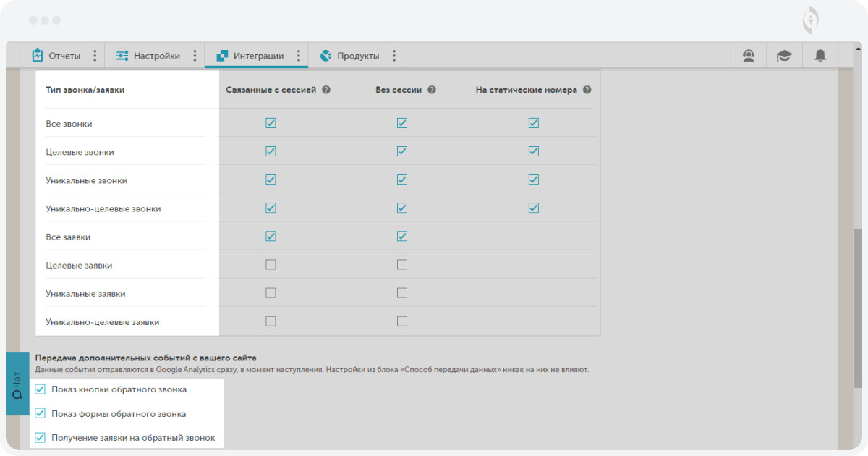Click the page vertical scrollbar thumb

(x=858, y=310)
